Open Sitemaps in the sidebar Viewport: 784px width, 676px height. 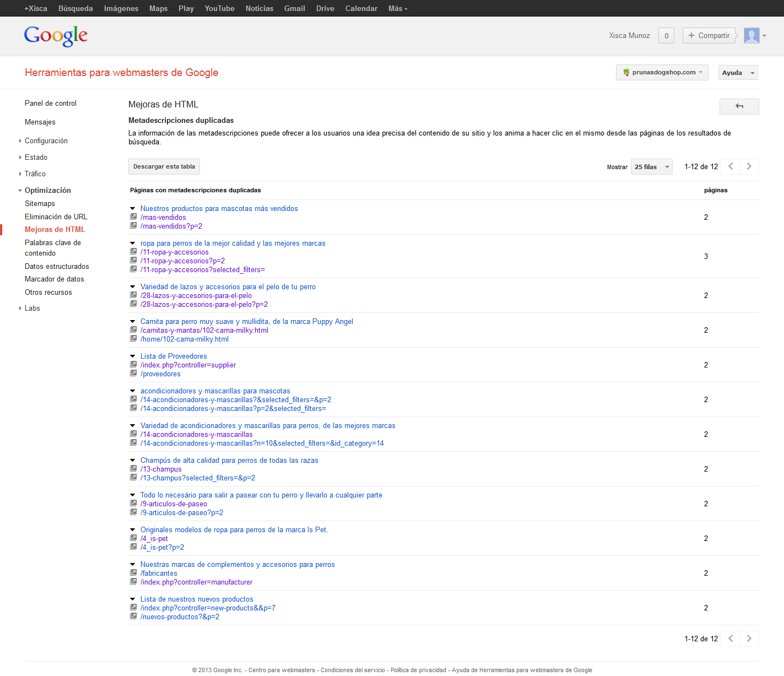coord(40,204)
